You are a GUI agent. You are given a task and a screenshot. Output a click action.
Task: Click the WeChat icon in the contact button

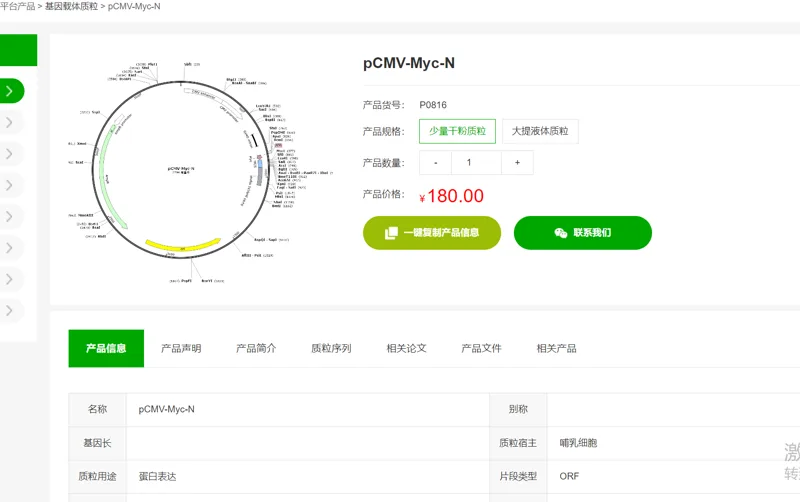click(561, 233)
